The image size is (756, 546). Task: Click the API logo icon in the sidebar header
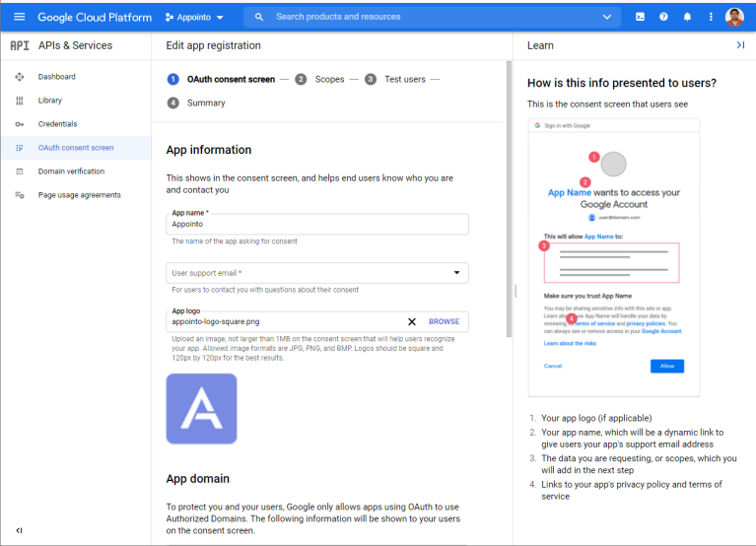click(20, 45)
